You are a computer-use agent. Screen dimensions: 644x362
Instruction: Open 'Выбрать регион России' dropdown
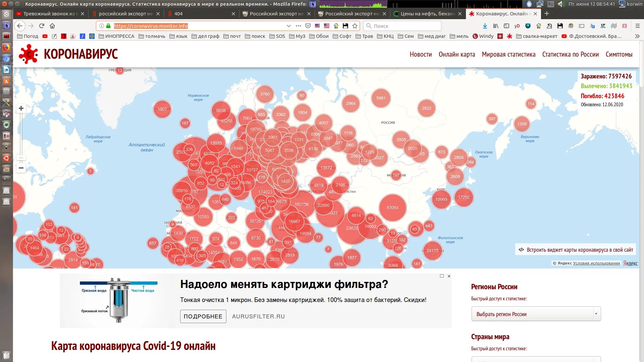coord(536,314)
